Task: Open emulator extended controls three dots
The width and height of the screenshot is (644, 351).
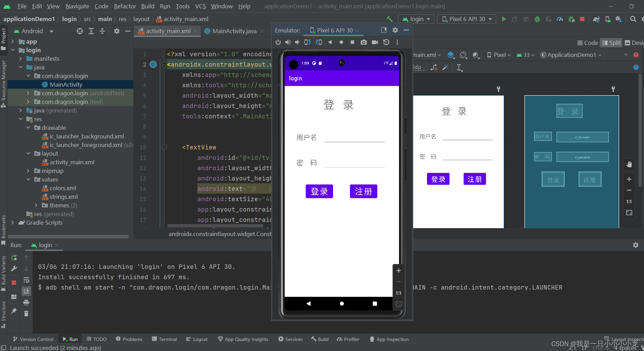Action: [397, 42]
